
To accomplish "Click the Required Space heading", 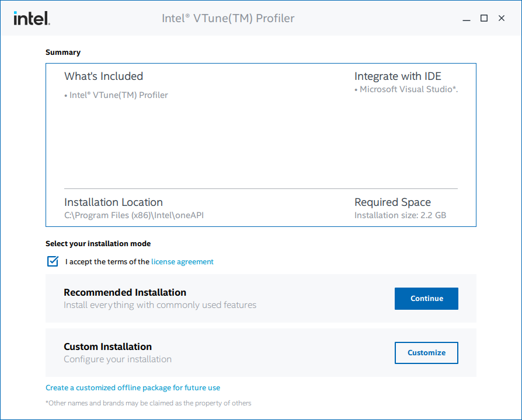I will tap(392, 202).
